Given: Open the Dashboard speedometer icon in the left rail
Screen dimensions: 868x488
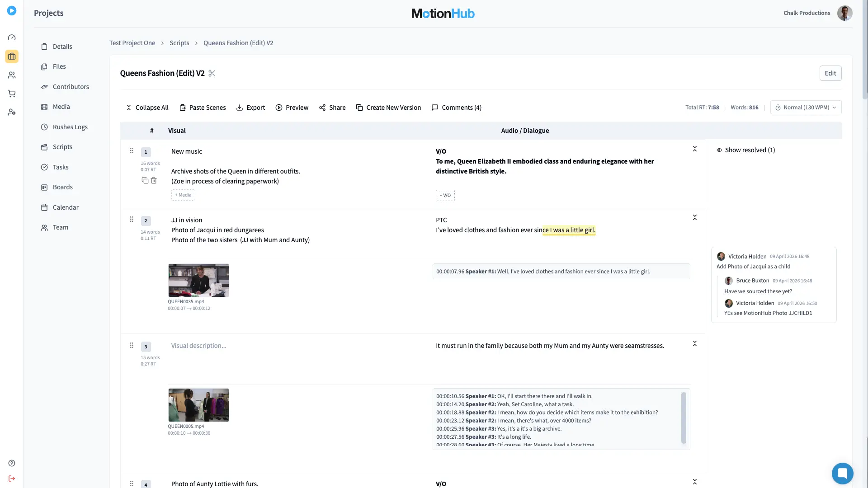Looking at the screenshot, I should (x=12, y=38).
